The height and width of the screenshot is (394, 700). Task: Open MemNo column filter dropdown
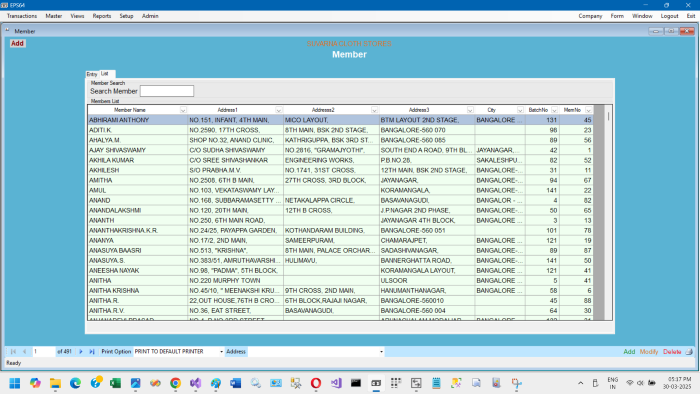(588, 110)
